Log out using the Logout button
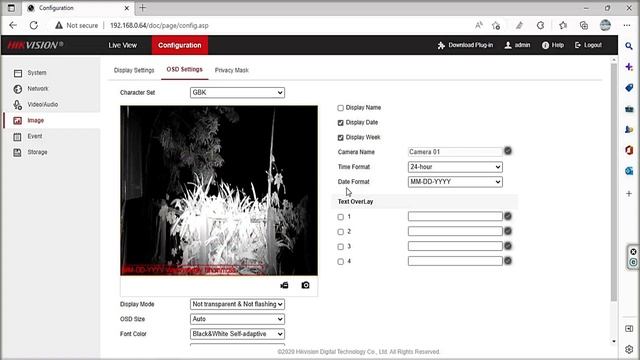Image resolution: width=640 pixels, height=360 pixels. 588,45
